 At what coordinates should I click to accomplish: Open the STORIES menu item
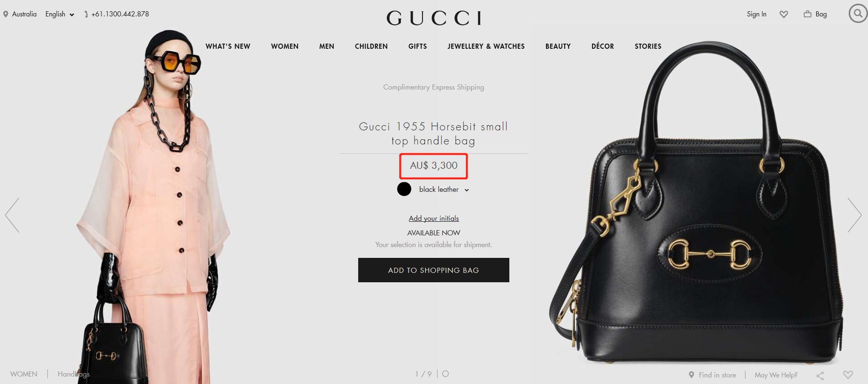click(648, 46)
